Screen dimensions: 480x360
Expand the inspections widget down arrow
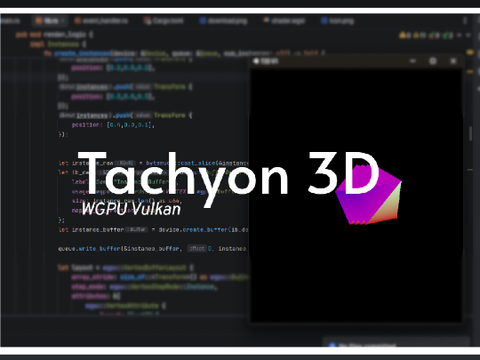(x=469, y=35)
